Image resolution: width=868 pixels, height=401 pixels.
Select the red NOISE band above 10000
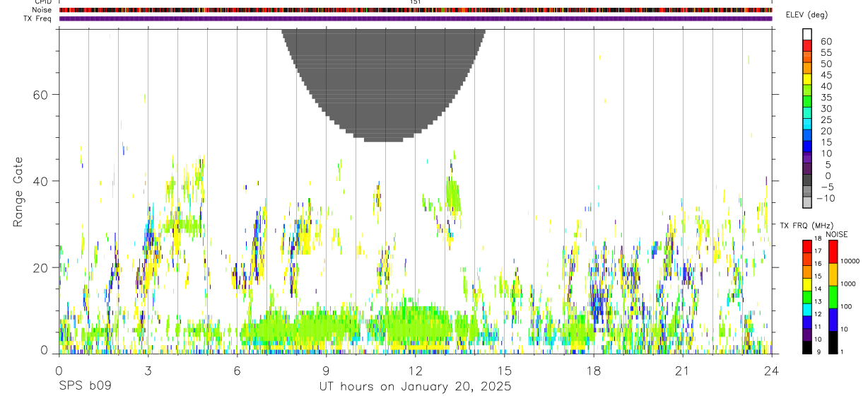tap(833, 251)
